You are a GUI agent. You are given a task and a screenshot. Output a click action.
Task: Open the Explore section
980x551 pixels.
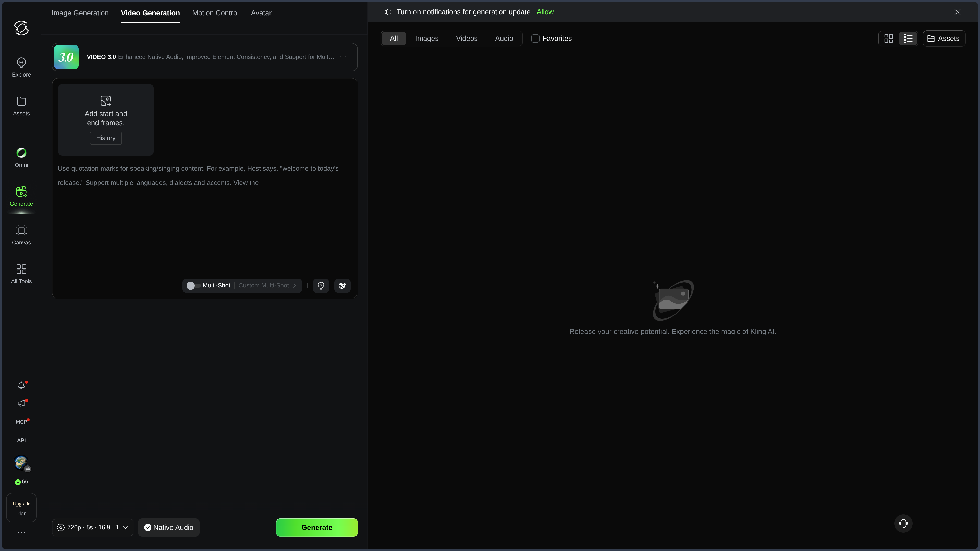pos(21,67)
